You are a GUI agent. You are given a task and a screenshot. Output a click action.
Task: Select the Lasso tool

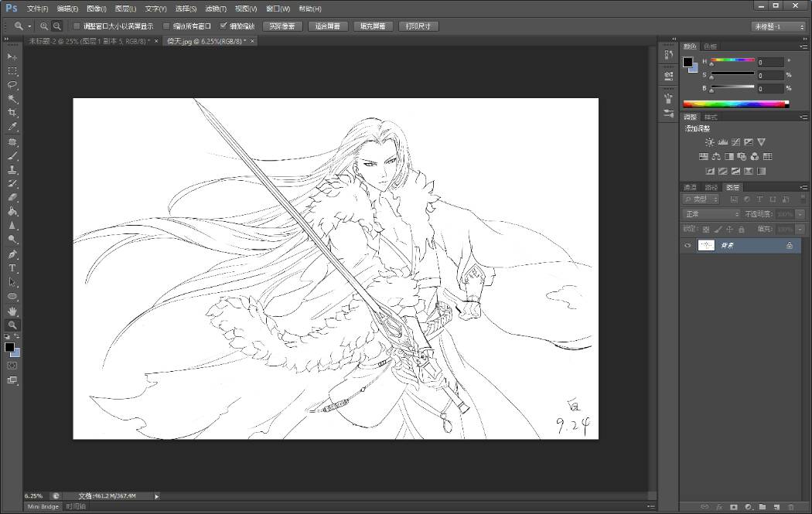click(12, 84)
